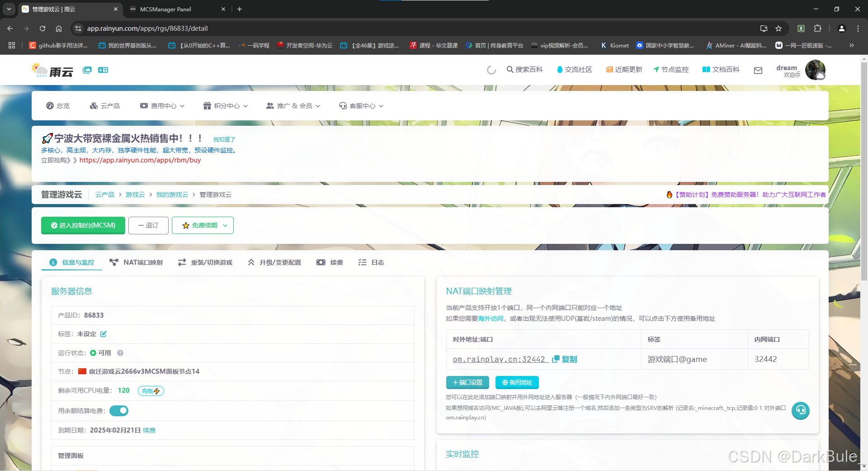
Task: Click the 备用地址 button
Action: click(x=517, y=382)
